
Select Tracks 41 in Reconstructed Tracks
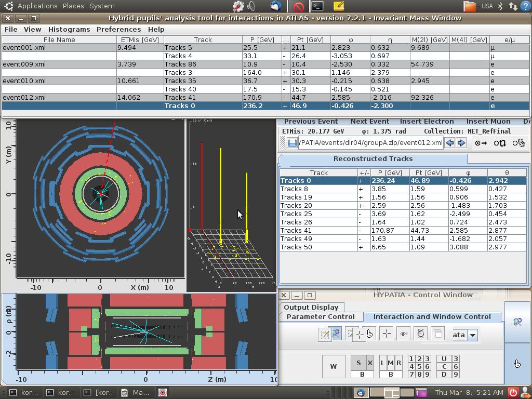click(x=403, y=230)
